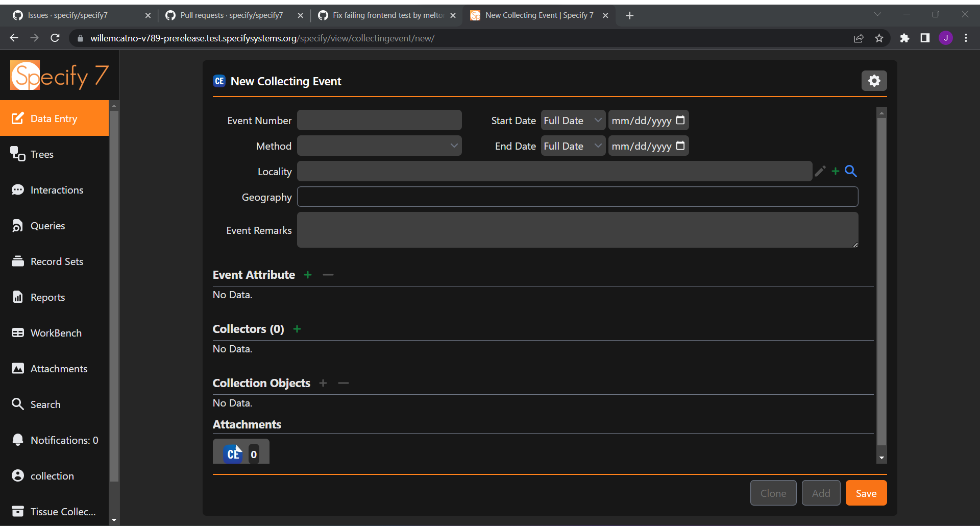Open Notifications from the sidebar
The height and width of the screenshot is (526, 980).
64,440
